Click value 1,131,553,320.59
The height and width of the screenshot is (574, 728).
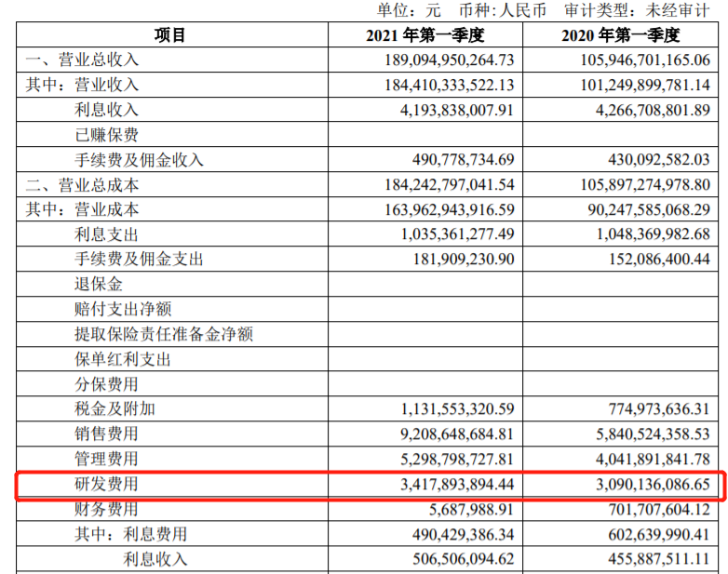click(457, 408)
